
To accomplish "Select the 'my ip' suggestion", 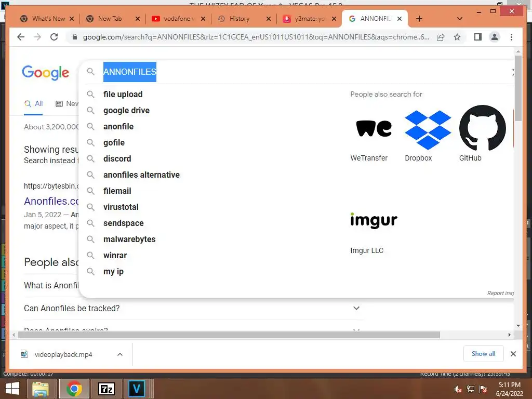I will (x=113, y=271).
